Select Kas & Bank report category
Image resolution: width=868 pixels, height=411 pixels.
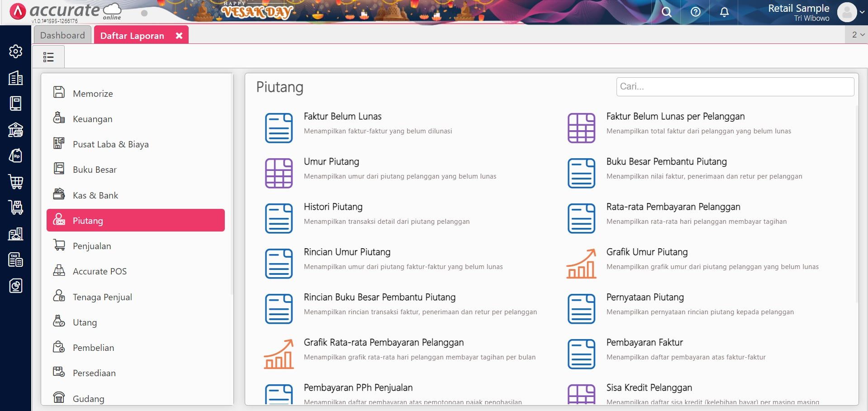click(95, 195)
